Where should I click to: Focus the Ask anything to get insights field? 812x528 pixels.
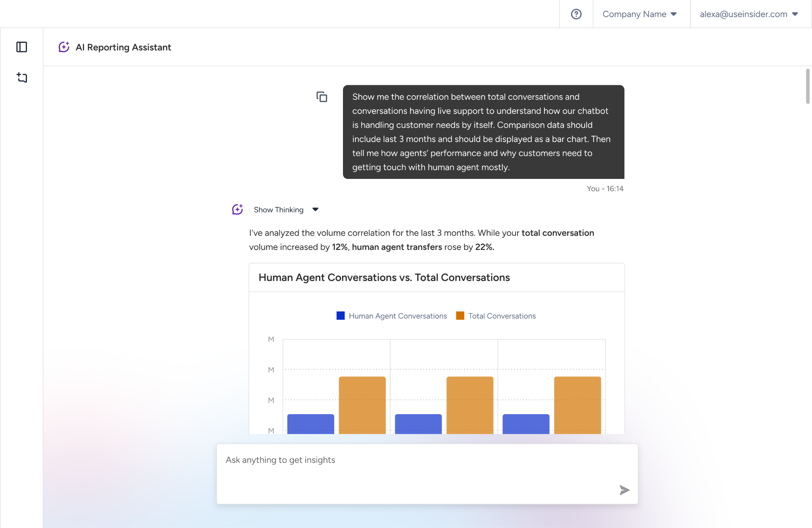pyautogui.click(x=427, y=474)
